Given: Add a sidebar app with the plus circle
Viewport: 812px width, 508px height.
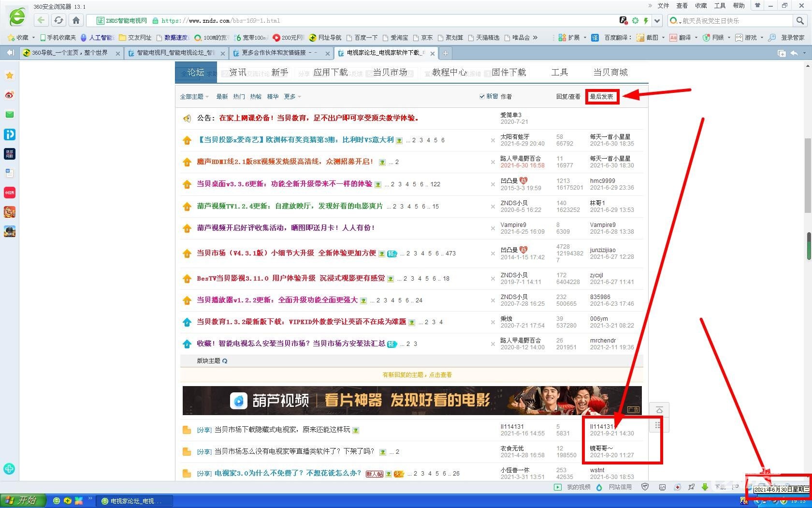Looking at the screenshot, I should [9, 469].
